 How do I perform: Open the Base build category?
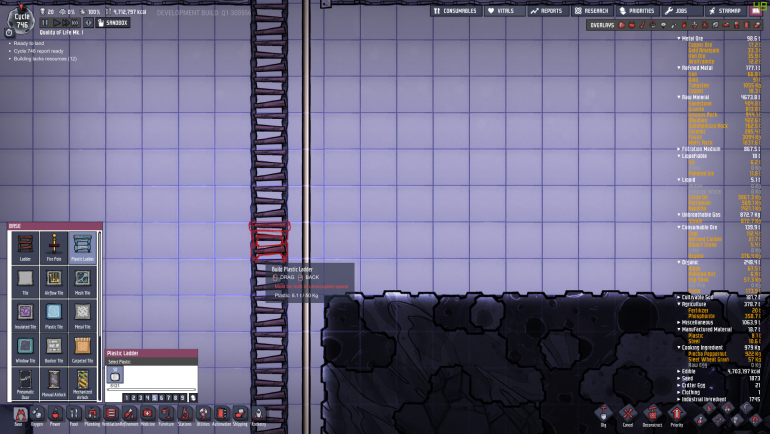click(x=19, y=415)
